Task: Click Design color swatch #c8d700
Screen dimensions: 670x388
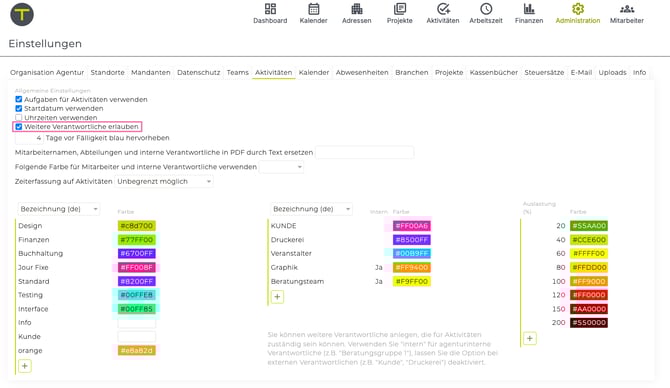Action: pyautogui.click(x=137, y=226)
